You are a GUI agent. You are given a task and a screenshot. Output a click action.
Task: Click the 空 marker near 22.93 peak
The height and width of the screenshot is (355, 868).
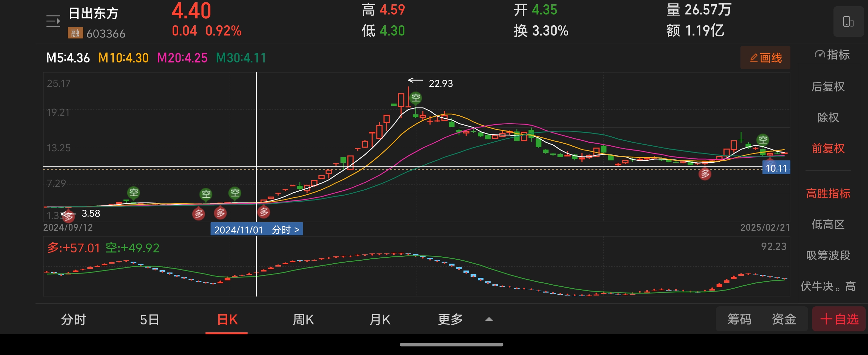pos(416,98)
